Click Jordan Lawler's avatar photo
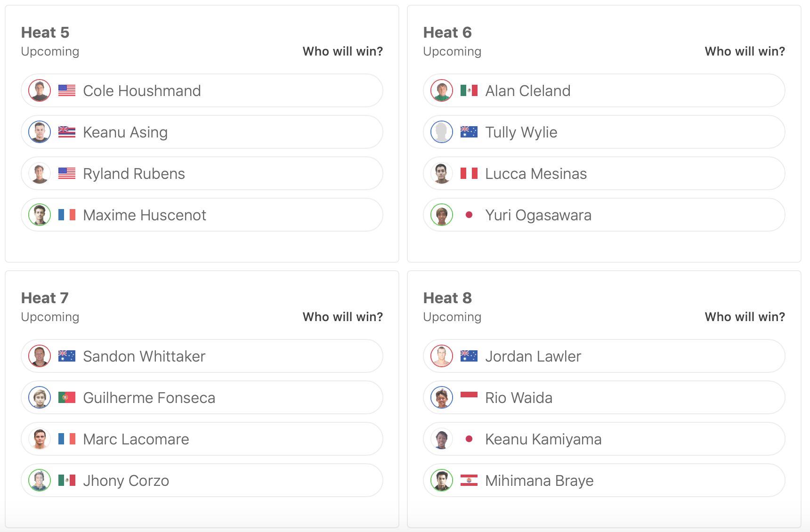The image size is (810, 532). [x=442, y=356]
